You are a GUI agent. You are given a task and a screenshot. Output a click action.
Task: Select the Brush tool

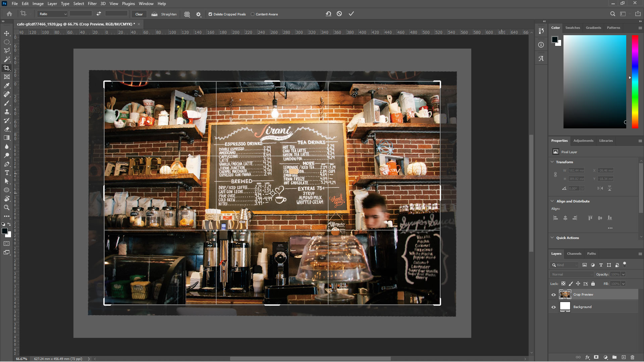(7, 103)
